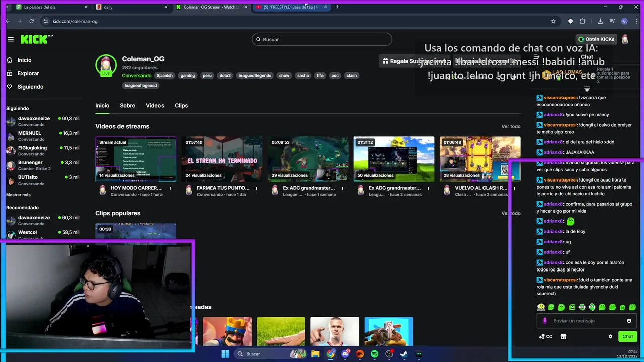
Task: Click the purple microphone icon in chat
Action: (545, 321)
